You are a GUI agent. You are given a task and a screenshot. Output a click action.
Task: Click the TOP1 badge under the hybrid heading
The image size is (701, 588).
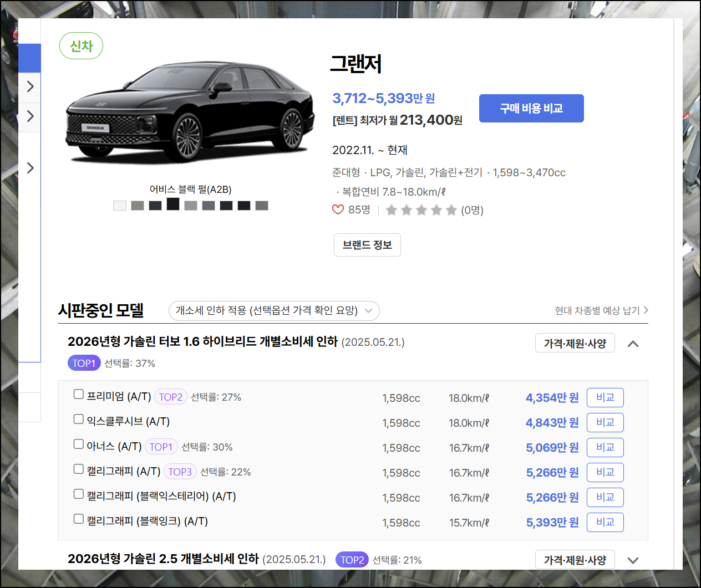click(x=84, y=363)
